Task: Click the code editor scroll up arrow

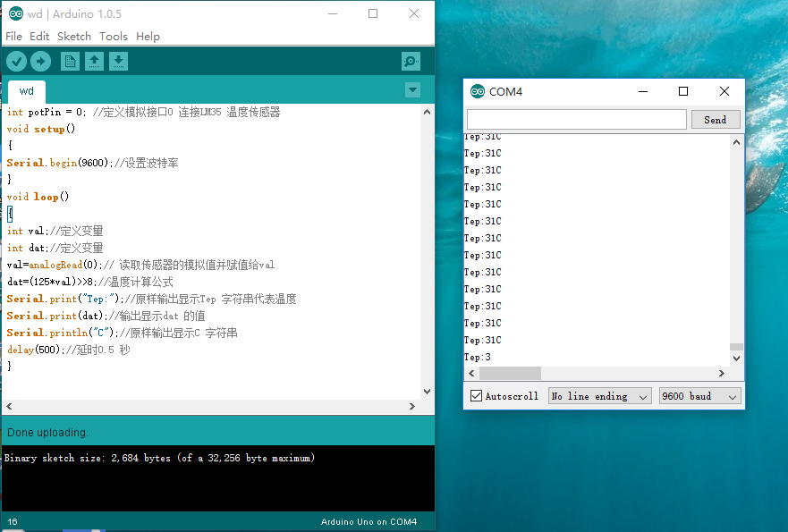Action: (x=428, y=112)
